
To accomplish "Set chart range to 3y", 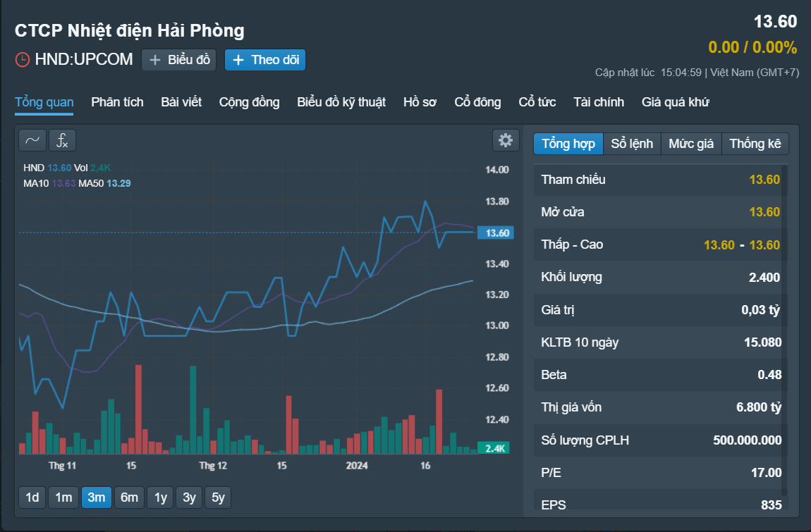I will pyautogui.click(x=189, y=497).
